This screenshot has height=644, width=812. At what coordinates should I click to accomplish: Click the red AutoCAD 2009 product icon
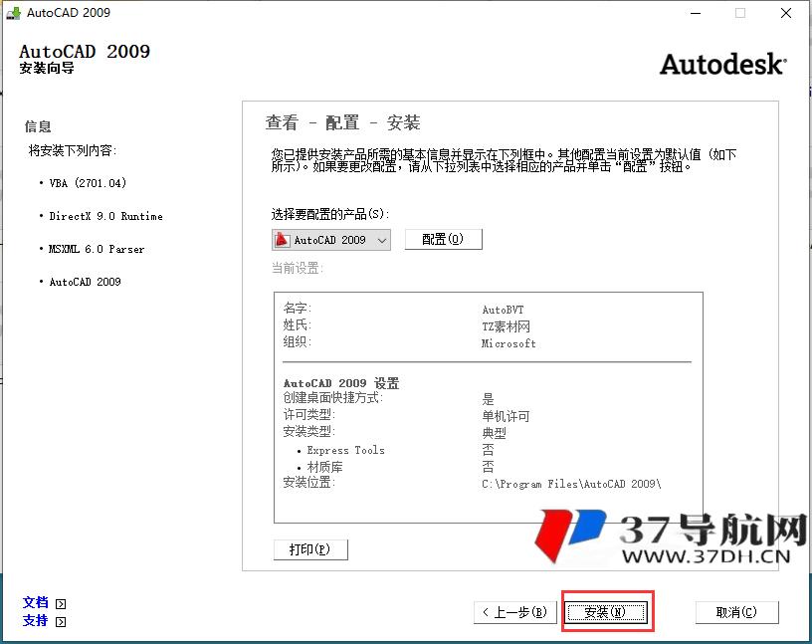tap(282, 239)
